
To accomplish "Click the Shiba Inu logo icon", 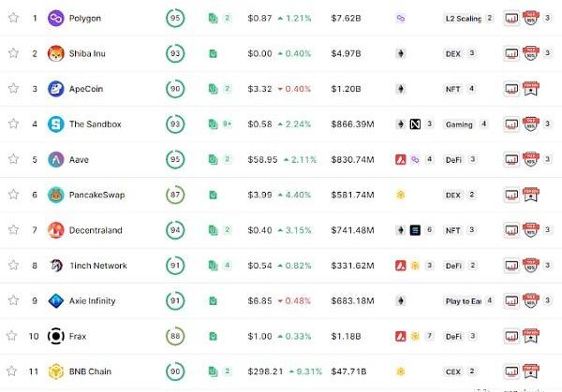I will pyautogui.click(x=56, y=53).
